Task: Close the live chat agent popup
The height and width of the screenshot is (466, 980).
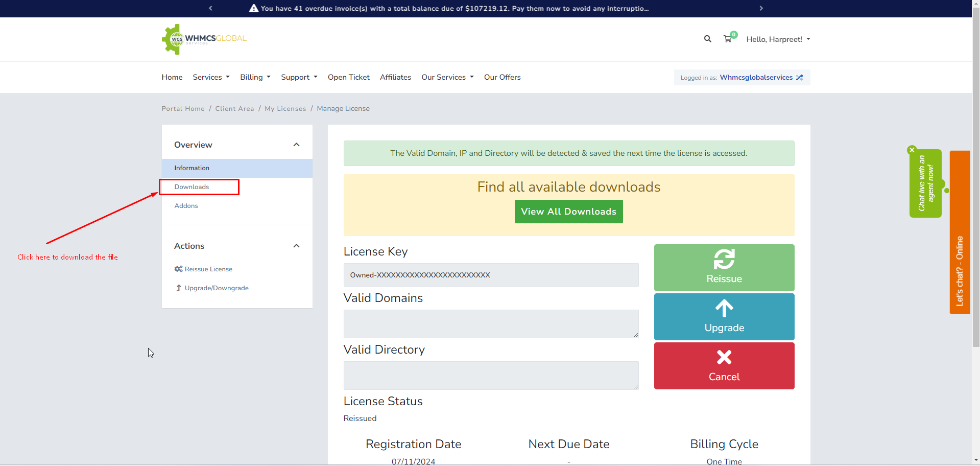Action: (912, 150)
